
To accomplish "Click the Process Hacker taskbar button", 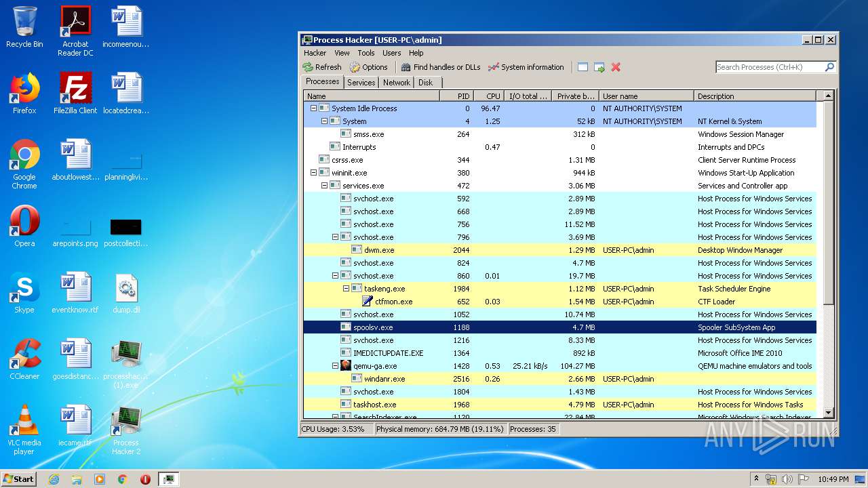I will pos(168,479).
